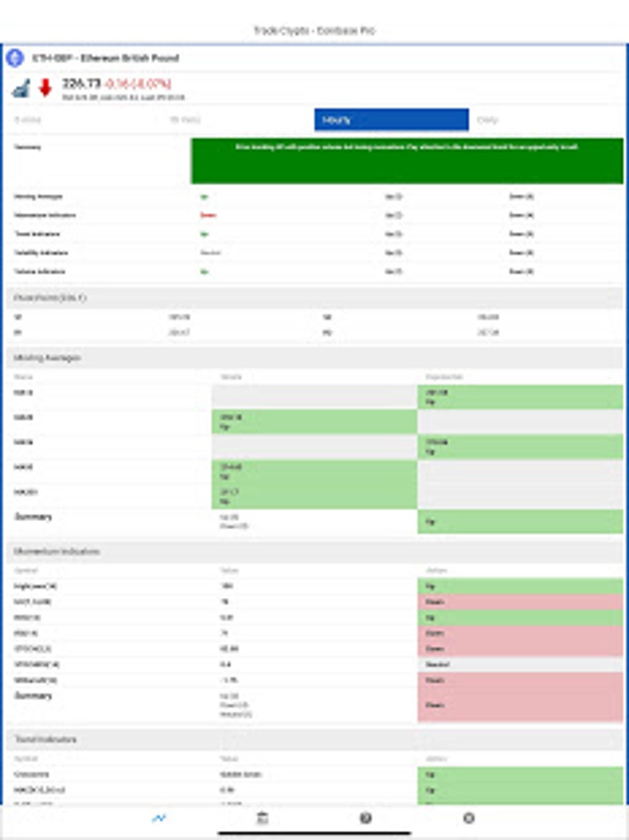The width and height of the screenshot is (629, 840).
Task: Click the Summary label under Moving Averages
Action: tap(33, 516)
